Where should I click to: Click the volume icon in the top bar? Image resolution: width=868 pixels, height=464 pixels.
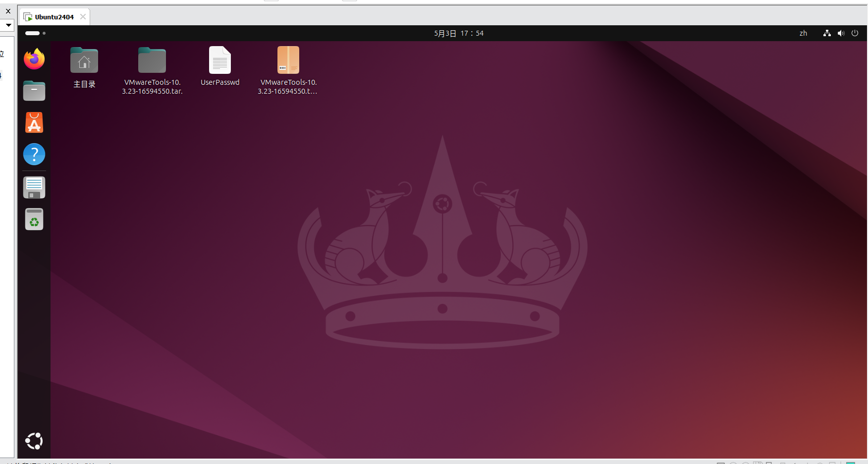pyautogui.click(x=841, y=33)
